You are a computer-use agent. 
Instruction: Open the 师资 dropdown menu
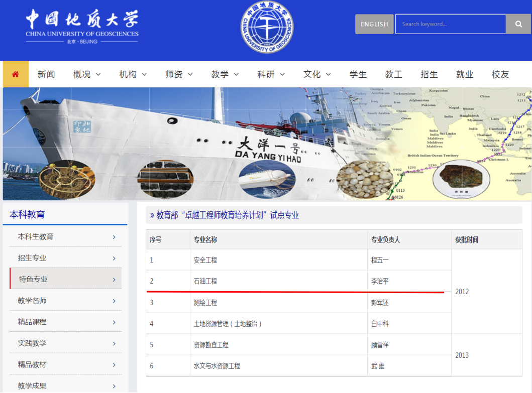tap(179, 74)
